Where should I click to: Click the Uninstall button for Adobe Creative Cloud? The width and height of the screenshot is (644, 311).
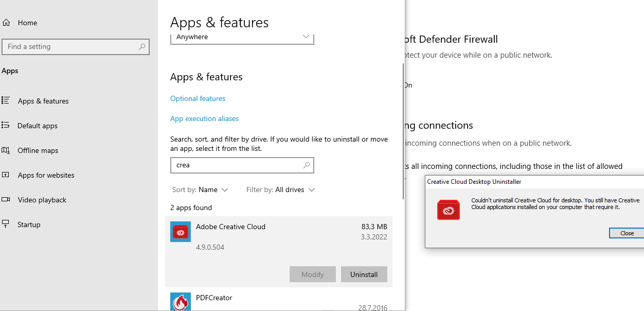(x=364, y=274)
